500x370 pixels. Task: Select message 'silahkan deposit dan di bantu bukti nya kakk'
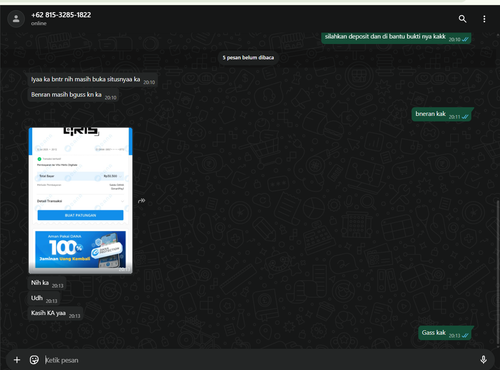point(396,37)
